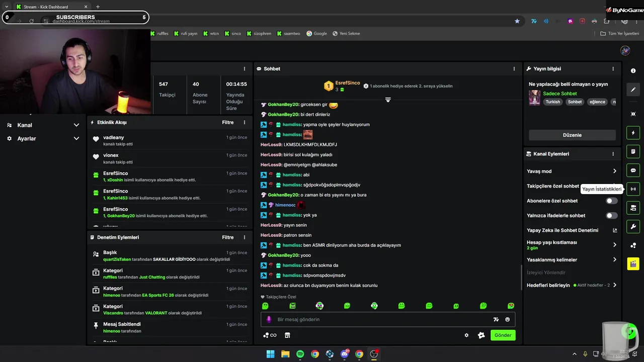Open File Explorer from the taskbar
The image size is (644, 362).
(285, 354)
